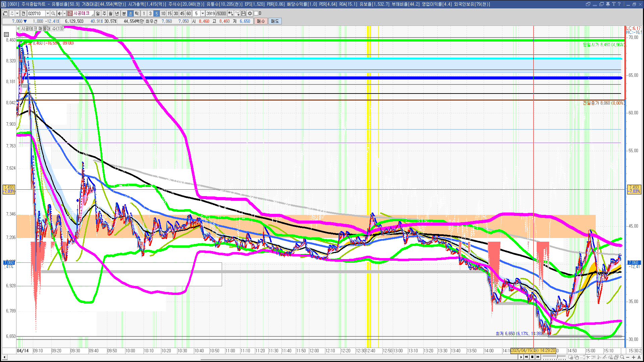This screenshot has height=362, width=644.
Task: Click the candlestick chart add icon
Action: pyautogui.click(x=230, y=13)
